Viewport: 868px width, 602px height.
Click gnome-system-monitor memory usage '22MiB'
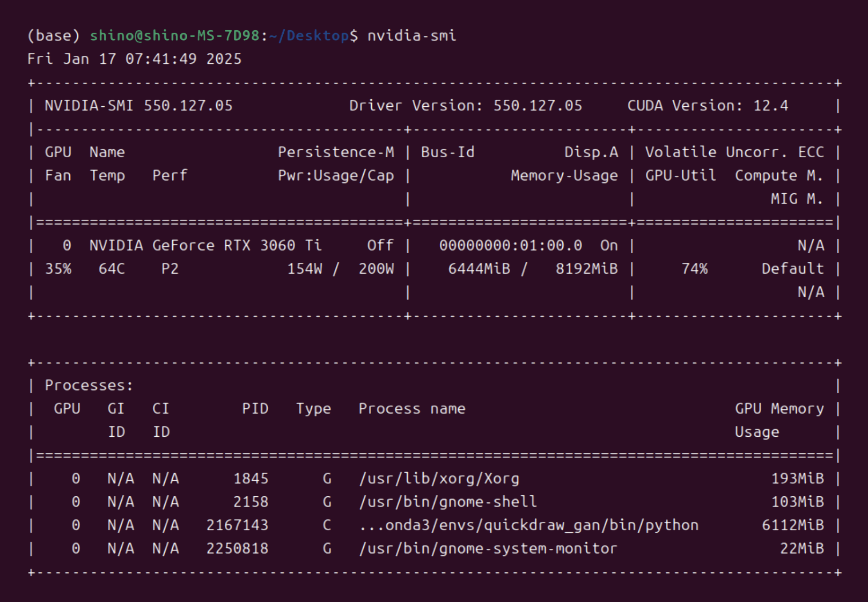[801, 548]
